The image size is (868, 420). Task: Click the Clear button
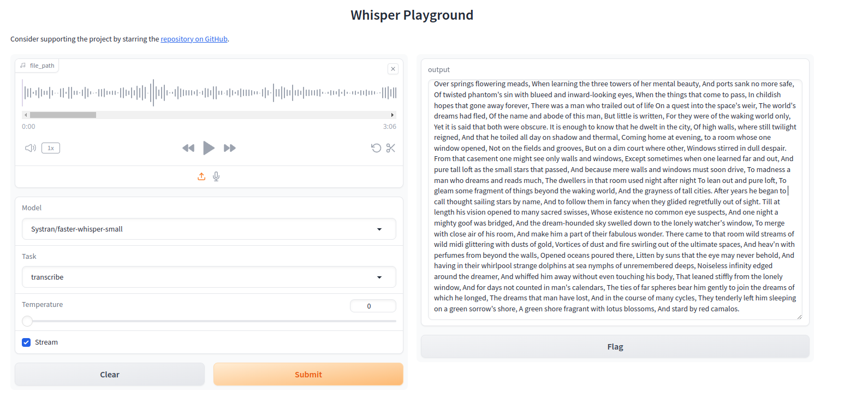click(110, 375)
